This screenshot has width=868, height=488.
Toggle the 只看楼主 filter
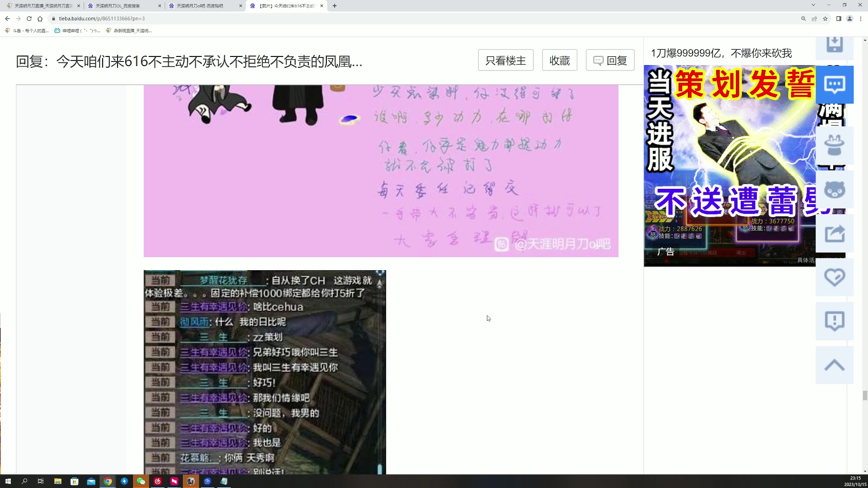505,60
